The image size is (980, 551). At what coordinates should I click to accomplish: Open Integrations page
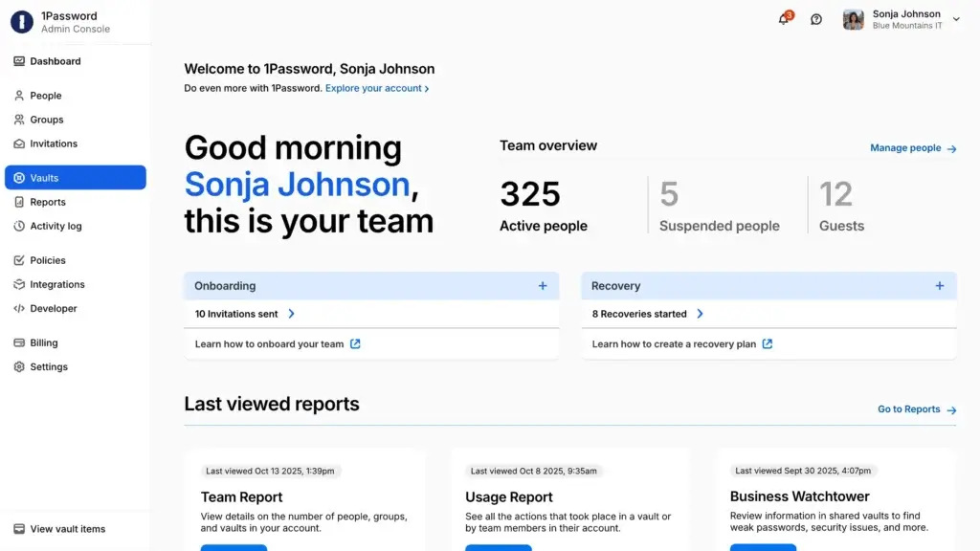coord(75,284)
